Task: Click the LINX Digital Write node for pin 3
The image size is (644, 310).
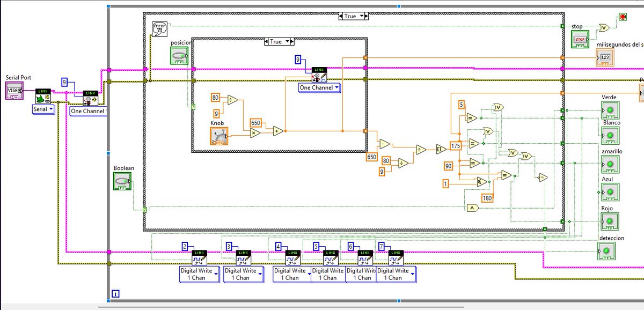Action: coord(243,257)
